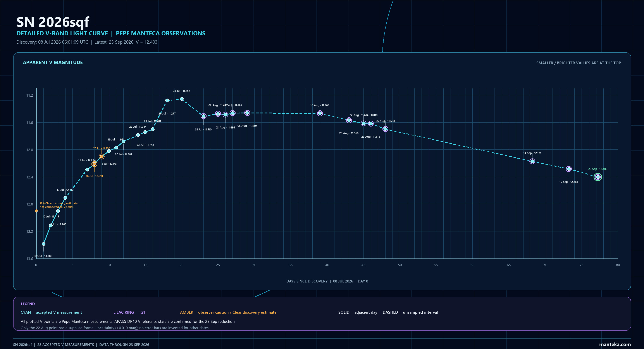Click the amber 16 Jul 12.210 point
The width and height of the screenshot is (644, 349).
94,164
